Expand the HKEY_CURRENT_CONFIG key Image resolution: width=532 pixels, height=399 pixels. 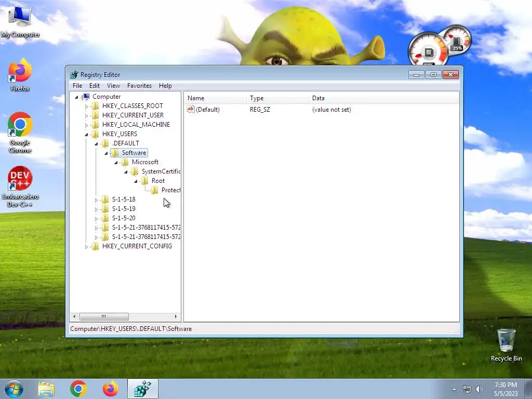pyautogui.click(x=86, y=247)
